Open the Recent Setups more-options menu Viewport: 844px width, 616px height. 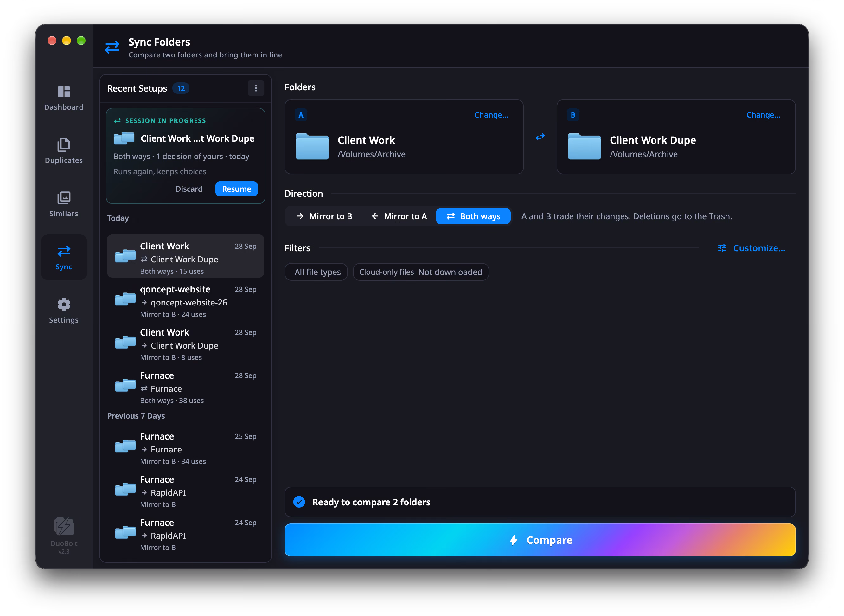coord(256,88)
